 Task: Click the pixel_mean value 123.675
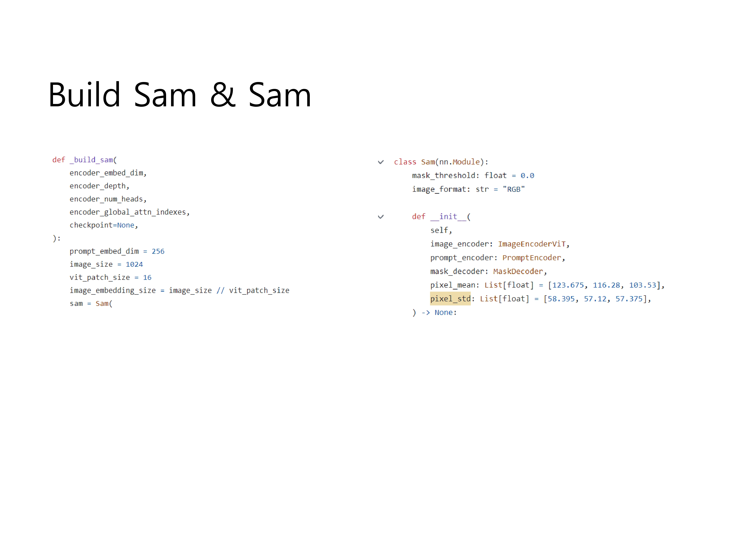tap(568, 285)
